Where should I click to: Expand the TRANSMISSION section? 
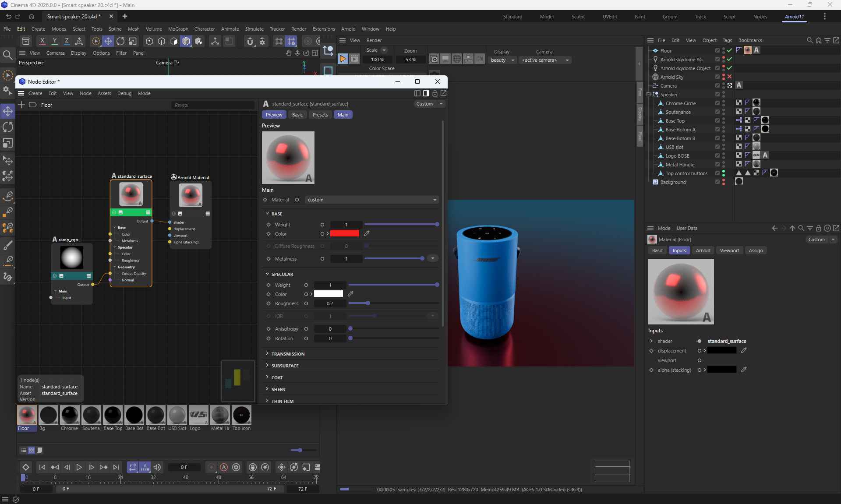[288, 354]
